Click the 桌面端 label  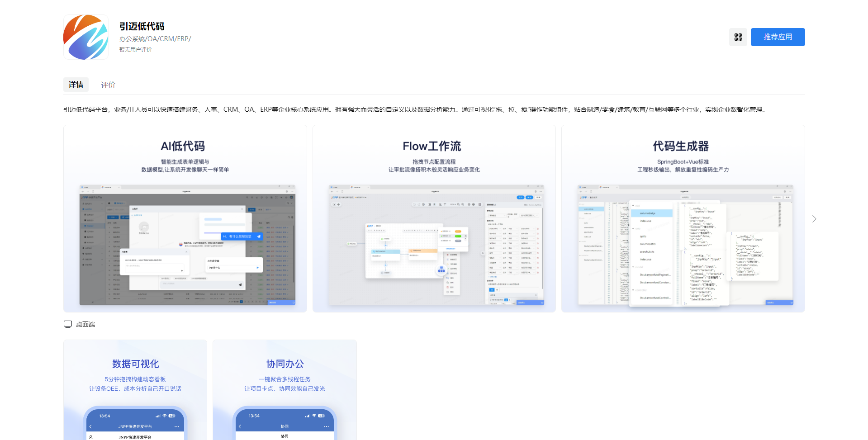point(85,324)
